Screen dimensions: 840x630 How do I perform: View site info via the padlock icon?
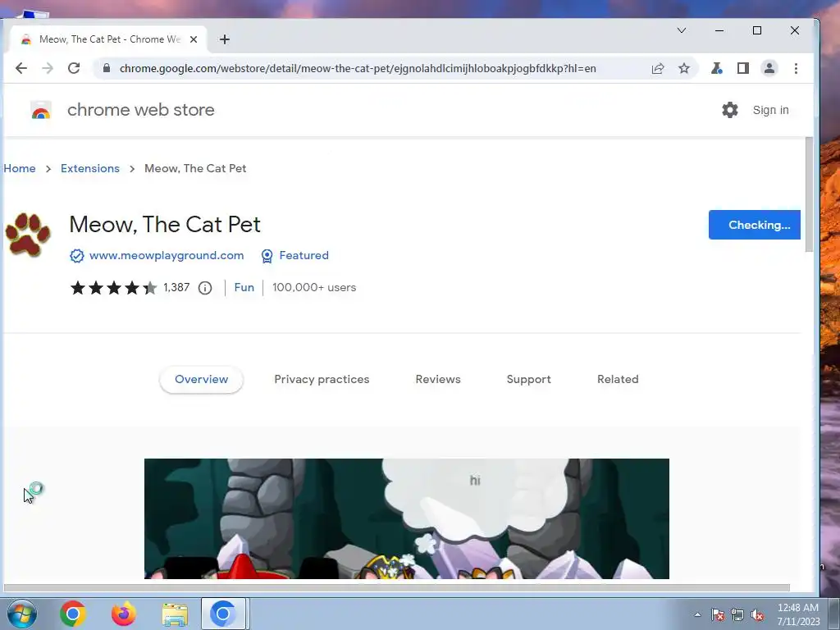click(x=106, y=68)
